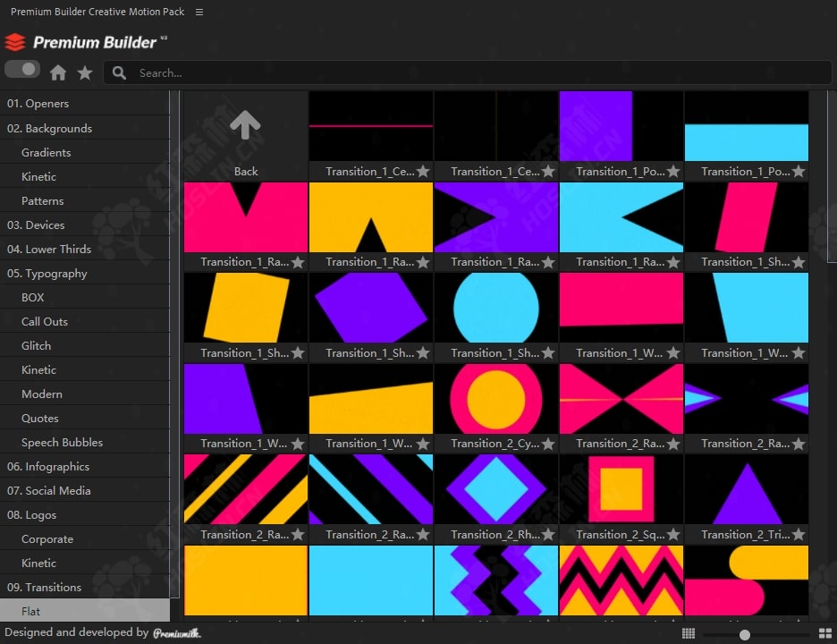The image size is (837, 644).
Task: Select the Speech Bubbles subcategory
Action: [x=85, y=442]
